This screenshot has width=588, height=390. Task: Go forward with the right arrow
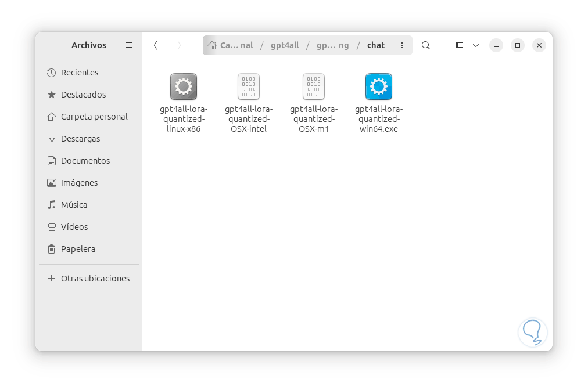coord(179,45)
